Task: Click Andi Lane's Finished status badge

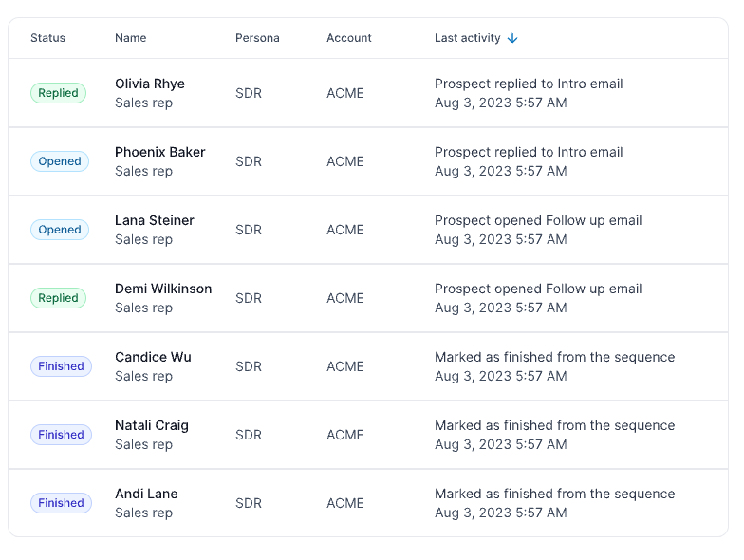Action: [x=61, y=503]
